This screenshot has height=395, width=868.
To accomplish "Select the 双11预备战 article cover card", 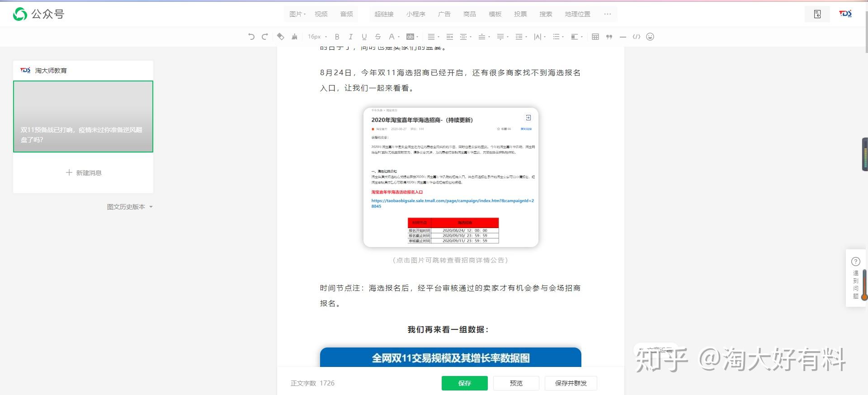I will tap(83, 116).
